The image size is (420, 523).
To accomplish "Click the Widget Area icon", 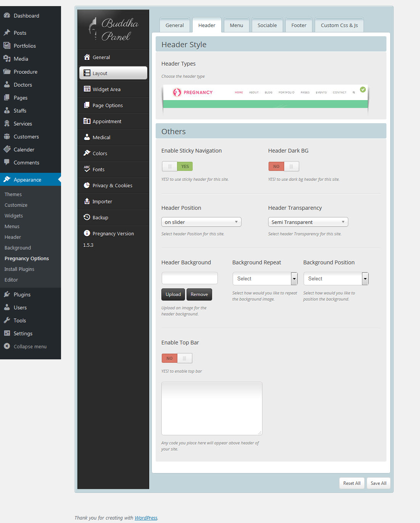I will point(87,89).
